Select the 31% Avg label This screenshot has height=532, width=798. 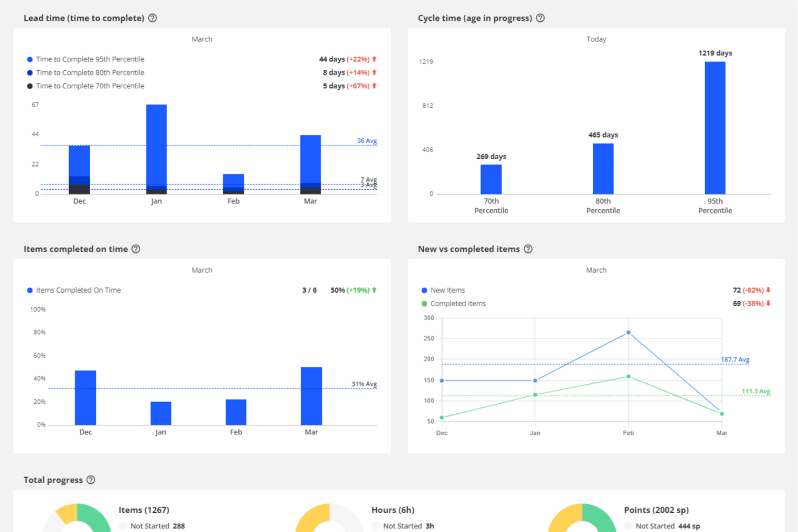[364, 384]
